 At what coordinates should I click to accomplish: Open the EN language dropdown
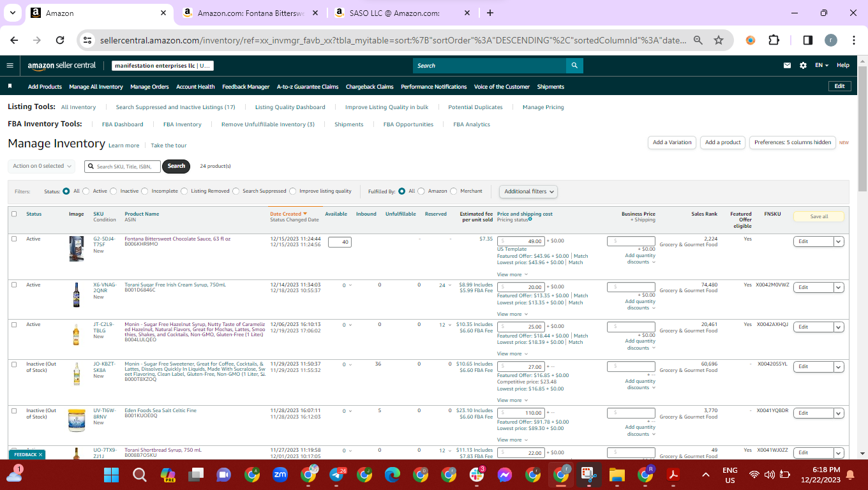(x=821, y=65)
